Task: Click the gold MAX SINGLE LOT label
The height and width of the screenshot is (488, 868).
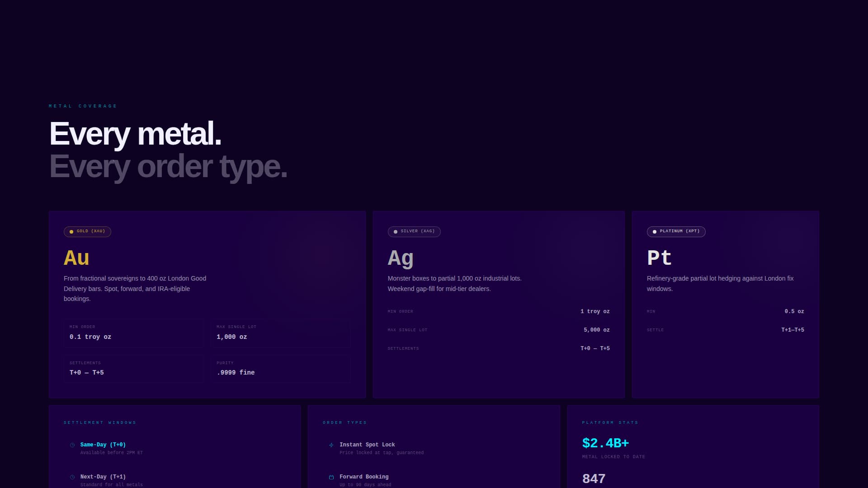Action: click(x=236, y=327)
